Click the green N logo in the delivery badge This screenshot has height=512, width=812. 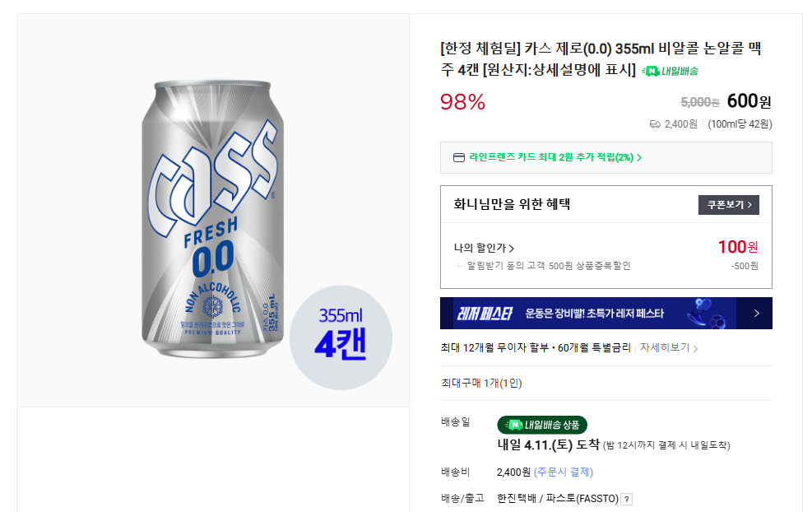pyautogui.click(x=514, y=426)
